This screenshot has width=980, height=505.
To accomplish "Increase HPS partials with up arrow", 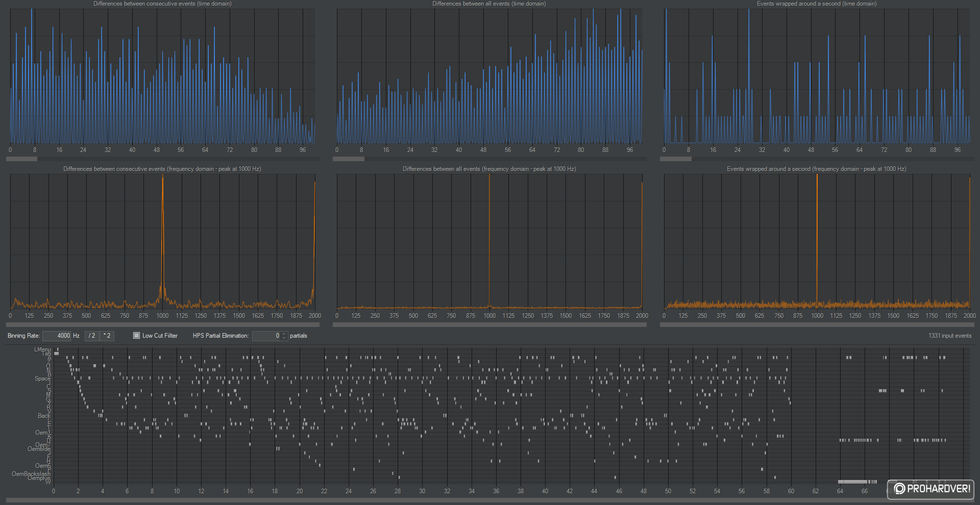I will 284,334.
